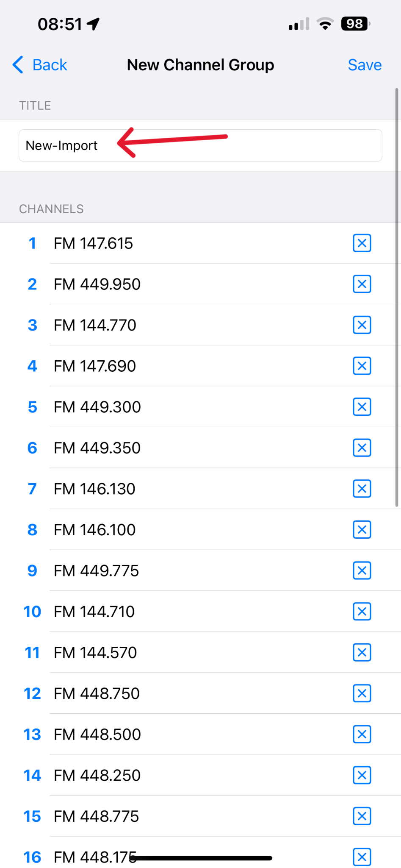This screenshot has height=868, width=401.
Task: Tap the X box for FM 448.250
Action: 362,775
